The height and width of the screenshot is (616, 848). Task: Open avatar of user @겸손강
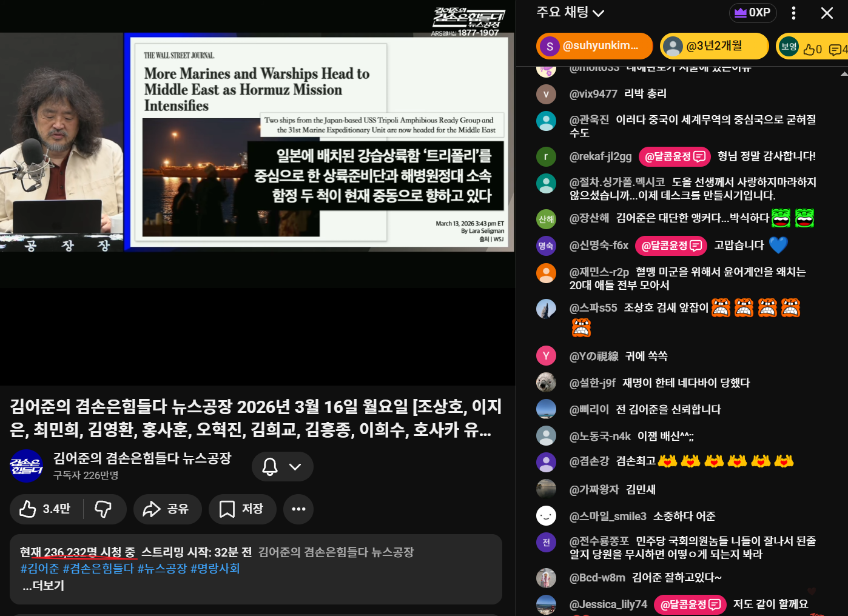click(546, 462)
